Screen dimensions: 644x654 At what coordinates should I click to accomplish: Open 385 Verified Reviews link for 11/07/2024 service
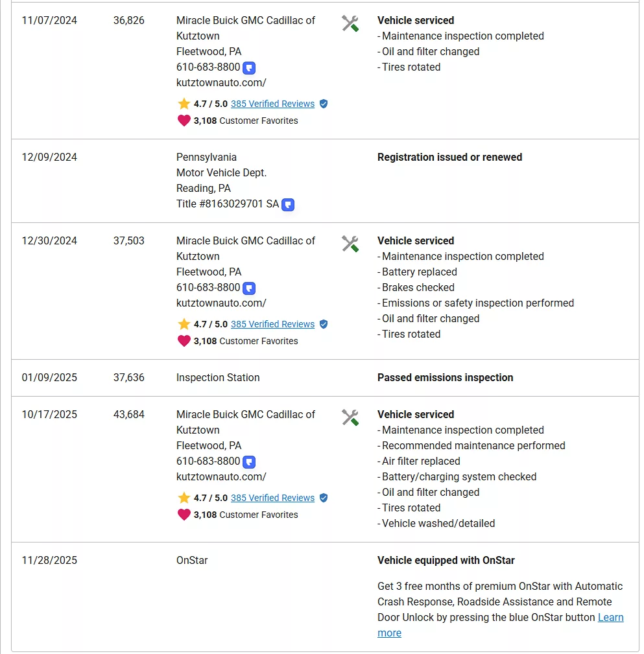(272, 104)
